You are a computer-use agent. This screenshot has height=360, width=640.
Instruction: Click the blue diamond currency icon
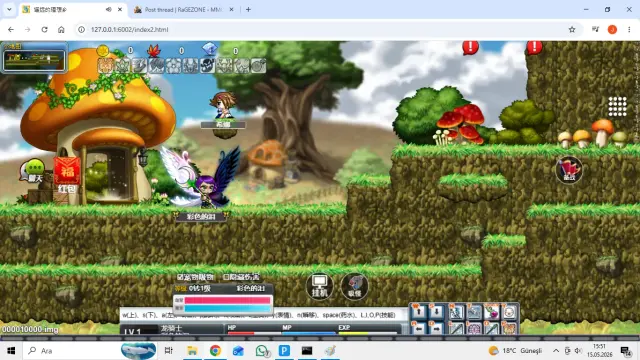pos(209,49)
